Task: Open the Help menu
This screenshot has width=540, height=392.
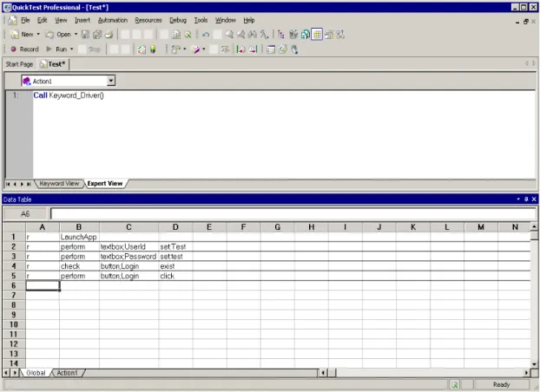Action: pyautogui.click(x=249, y=20)
